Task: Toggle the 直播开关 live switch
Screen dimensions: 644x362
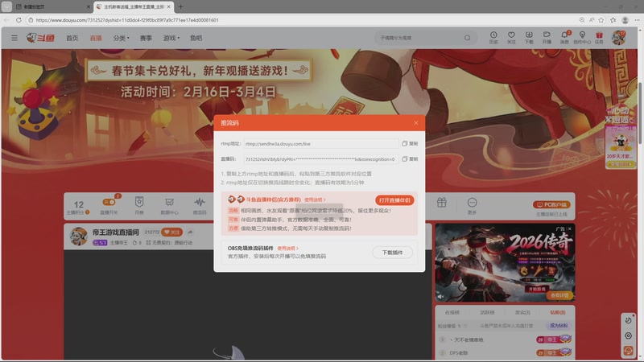Action: 109,203
